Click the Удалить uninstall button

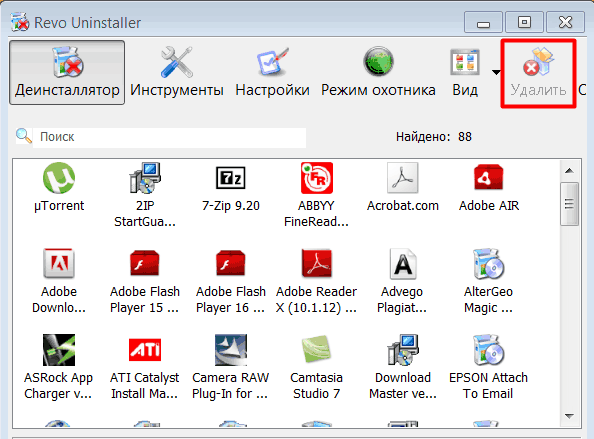tap(538, 73)
